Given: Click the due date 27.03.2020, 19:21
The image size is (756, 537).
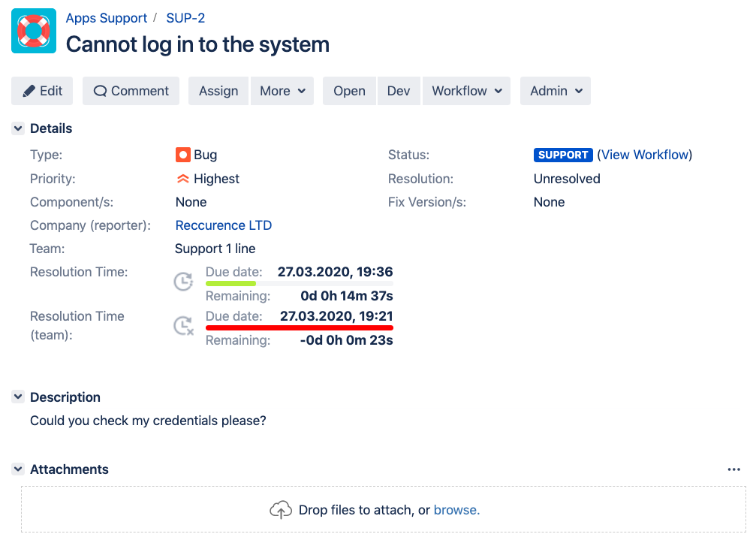Looking at the screenshot, I should pos(336,316).
